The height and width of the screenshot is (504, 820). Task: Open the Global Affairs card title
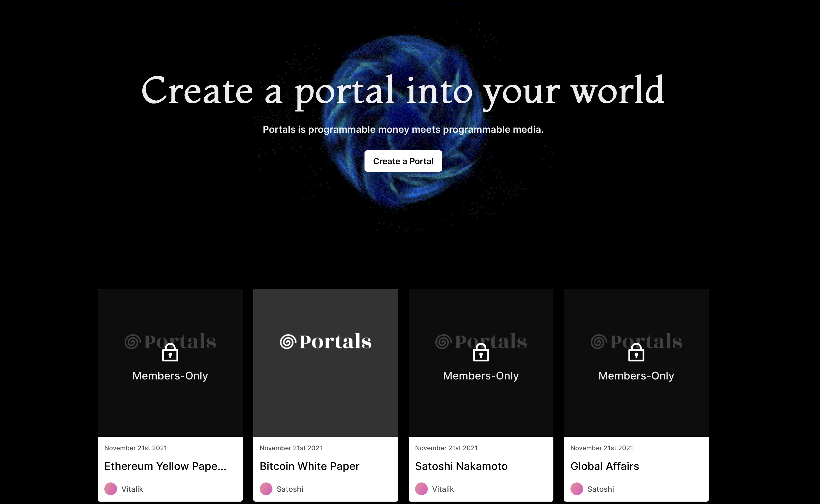coord(604,466)
